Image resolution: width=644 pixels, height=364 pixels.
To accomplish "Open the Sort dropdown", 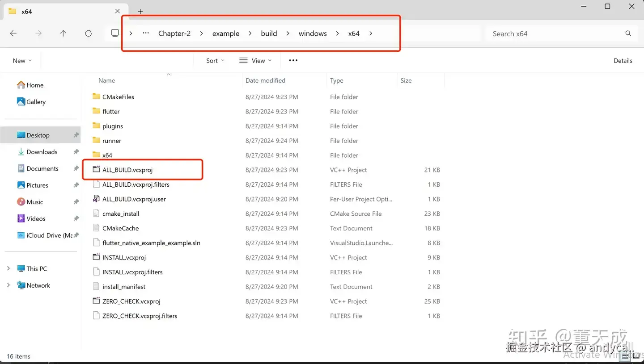I will point(215,61).
